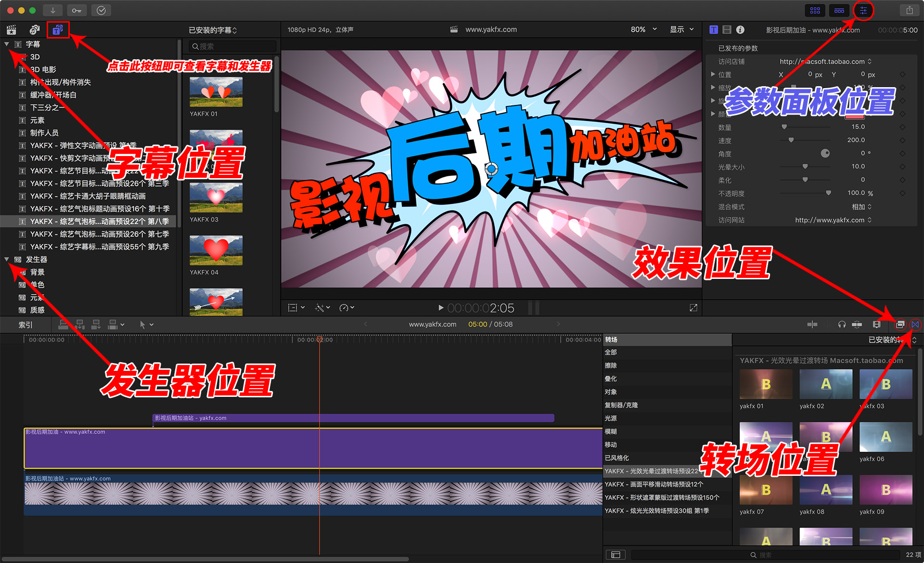924x563 pixels.
Task: Toggle timeline snapping
Action: click(857, 325)
